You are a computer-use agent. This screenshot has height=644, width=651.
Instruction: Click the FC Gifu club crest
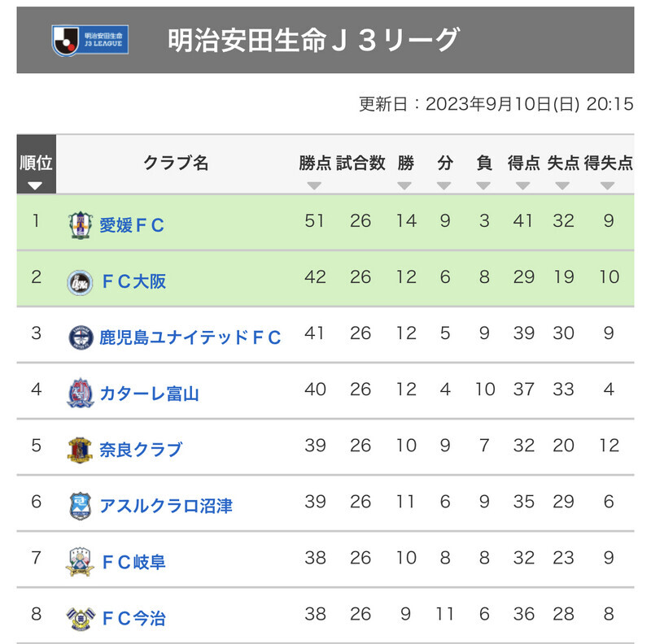point(80,562)
